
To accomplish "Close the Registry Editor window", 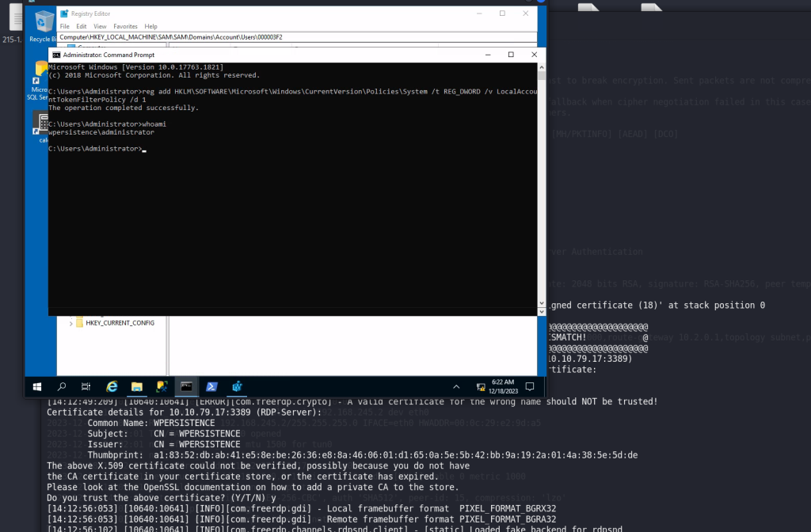I will [x=526, y=13].
